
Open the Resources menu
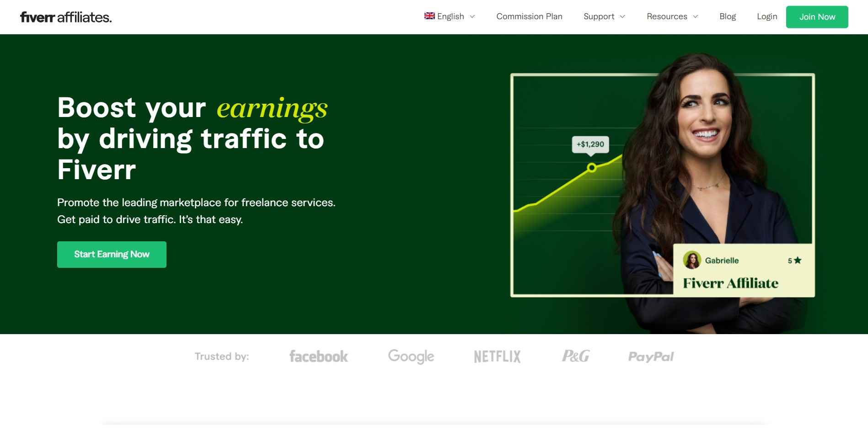[667, 16]
